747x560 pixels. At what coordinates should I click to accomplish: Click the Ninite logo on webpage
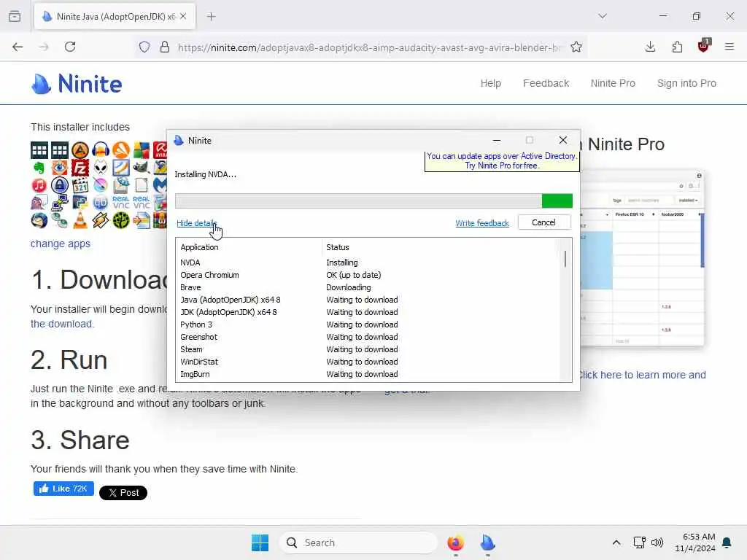[x=77, y=84]
